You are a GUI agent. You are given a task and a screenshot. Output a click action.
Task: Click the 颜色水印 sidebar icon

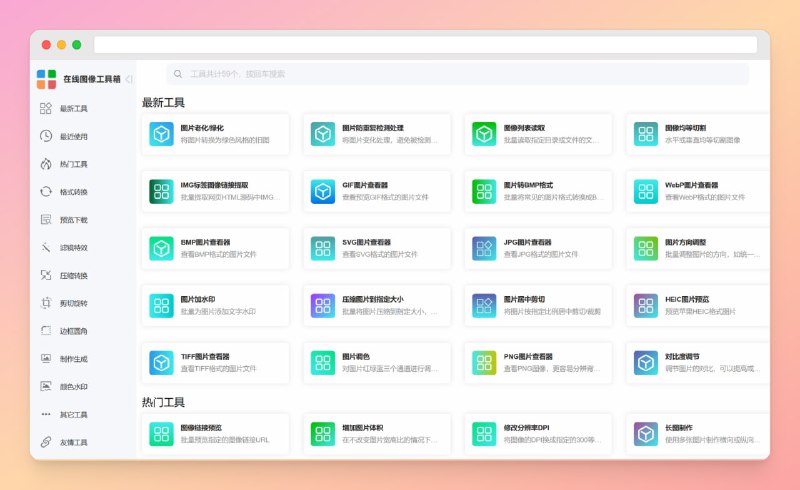click(x=46, y=386)
